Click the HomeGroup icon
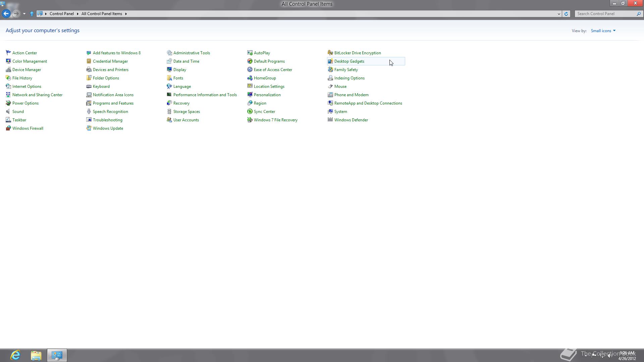Screen dimensions: 644x362 point(250,78)
